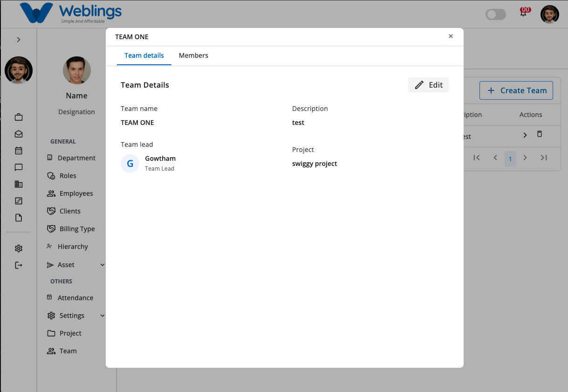The height and width of the screenshot is (392, 568).
Task: Open the mail envelope icon in sidebar
Action: [19, 134]
